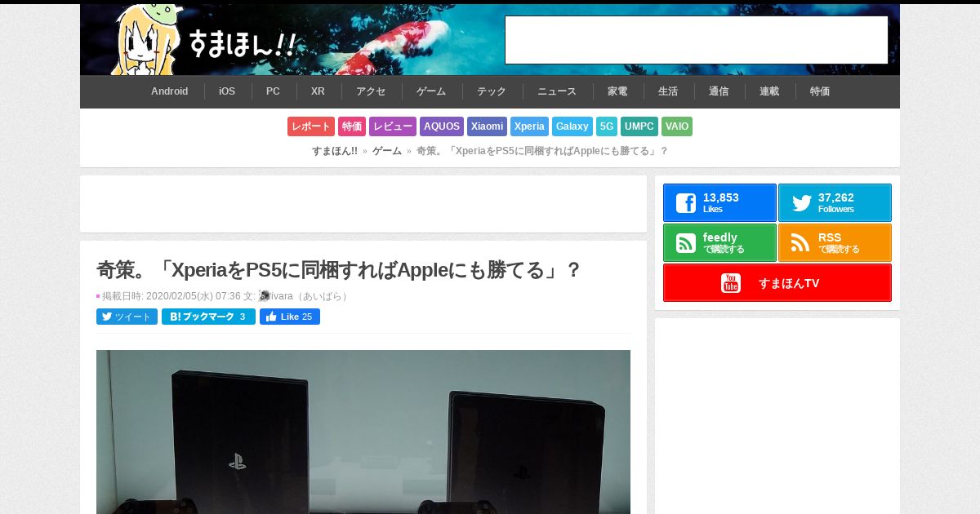
Task: Click the YouTube icon on すまほんTV
Action: 731,283
